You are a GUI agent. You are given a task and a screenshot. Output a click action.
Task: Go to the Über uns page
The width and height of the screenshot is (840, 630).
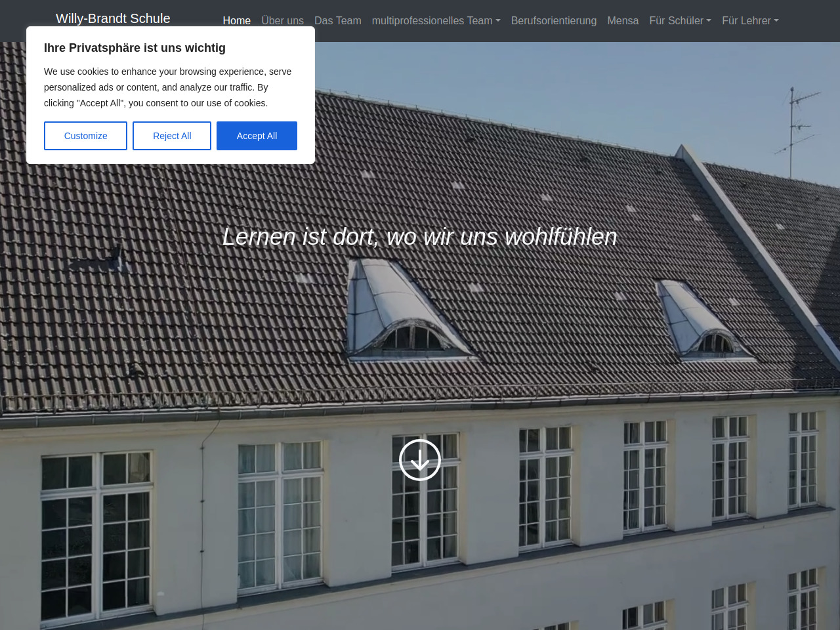(x=282, y=21)
